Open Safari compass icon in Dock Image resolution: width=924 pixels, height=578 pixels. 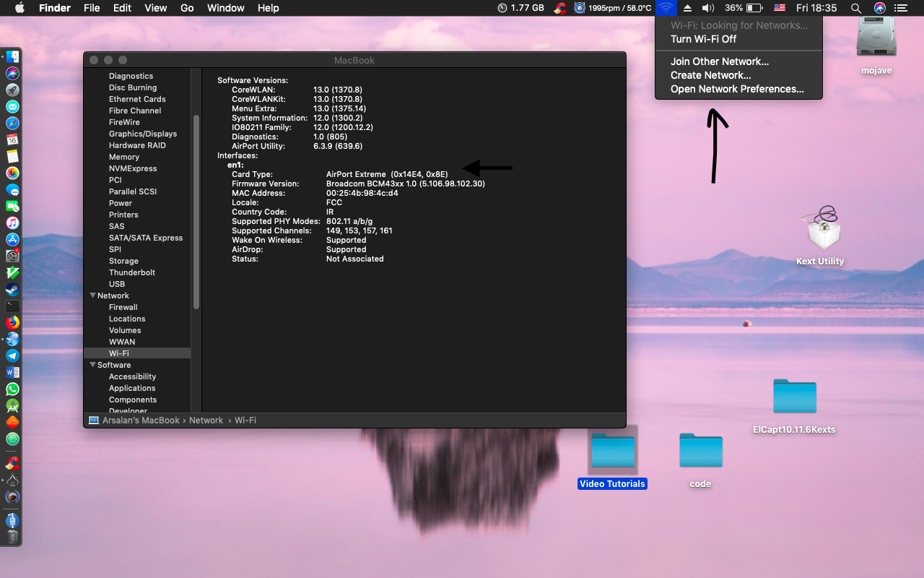point(12,124)
